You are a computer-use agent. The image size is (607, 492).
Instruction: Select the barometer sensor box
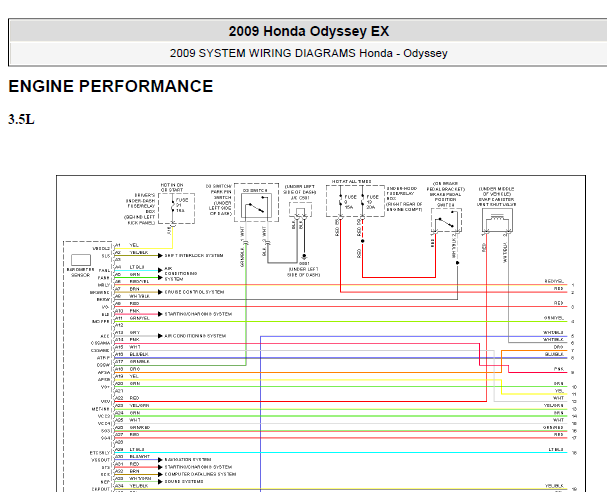[81, 259]
